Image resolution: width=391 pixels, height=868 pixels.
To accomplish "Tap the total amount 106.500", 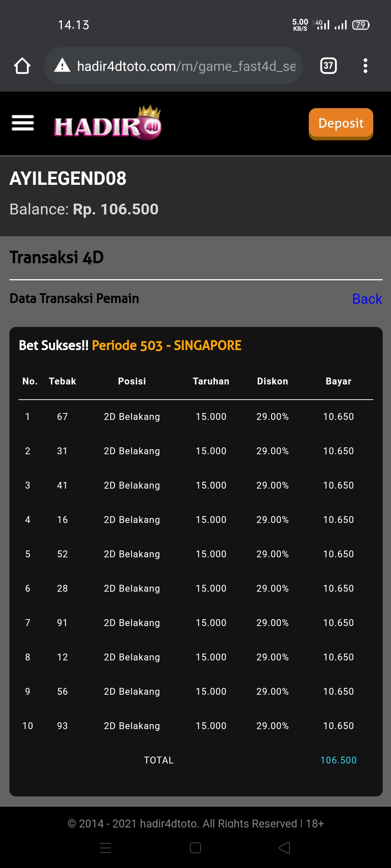I will pos(338,760).
